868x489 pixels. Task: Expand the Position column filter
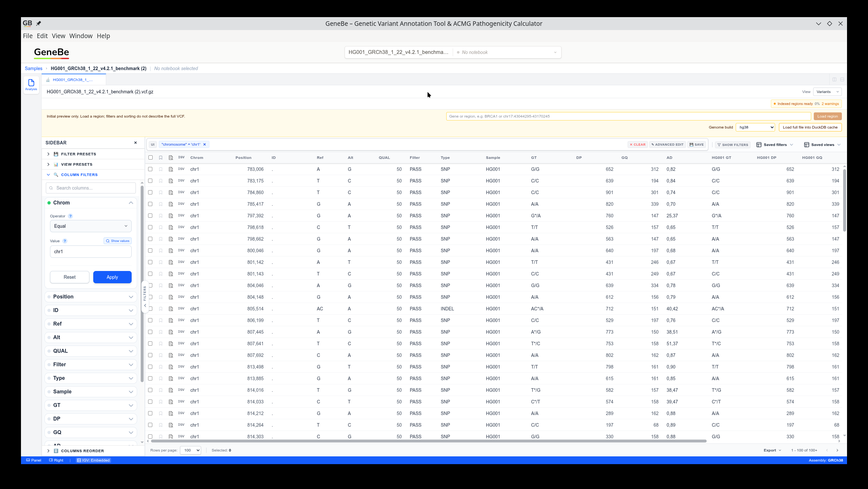coord(91,297)
